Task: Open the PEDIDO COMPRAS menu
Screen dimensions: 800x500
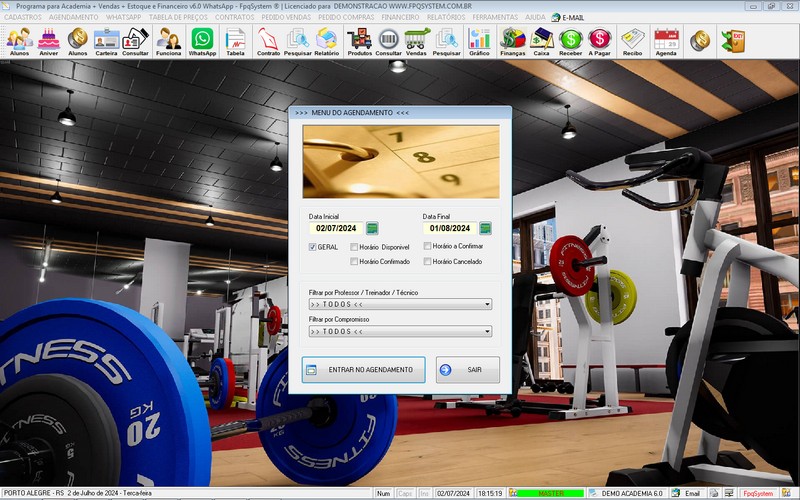Action: click(x=346, y=17)
